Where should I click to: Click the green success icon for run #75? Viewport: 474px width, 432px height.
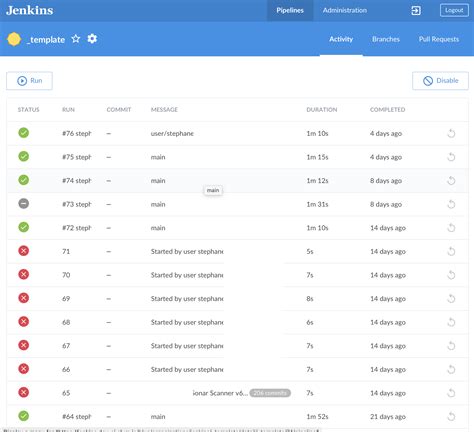tap(23, 156)
